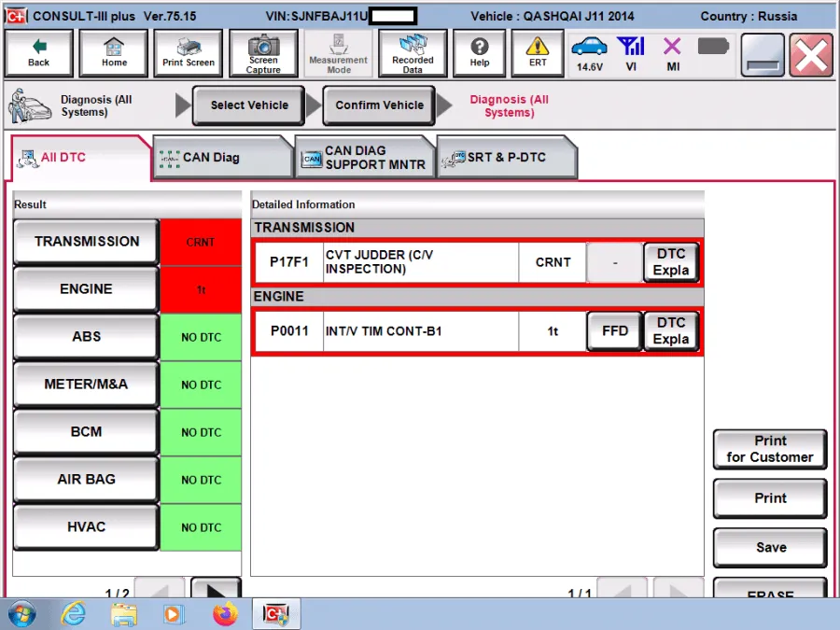Click the red Diagnosis (All Systems) step label
Viewport: 840px width, 630px height.
click(509, 106)
